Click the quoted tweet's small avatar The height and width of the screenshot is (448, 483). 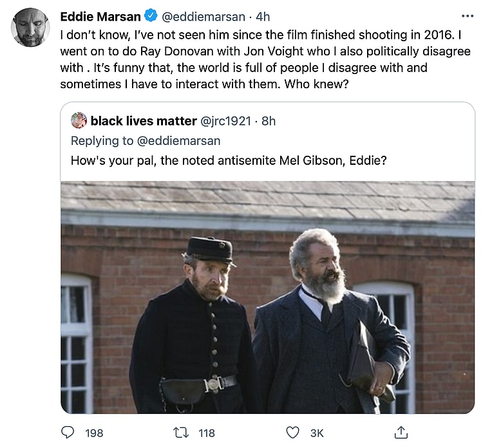point(79,120)
